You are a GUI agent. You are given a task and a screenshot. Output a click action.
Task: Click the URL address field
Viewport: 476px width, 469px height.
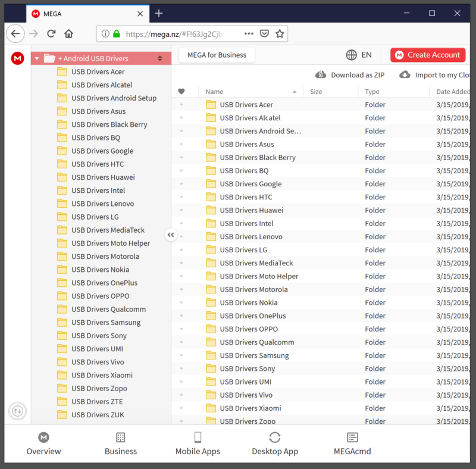tap(178, 34)
